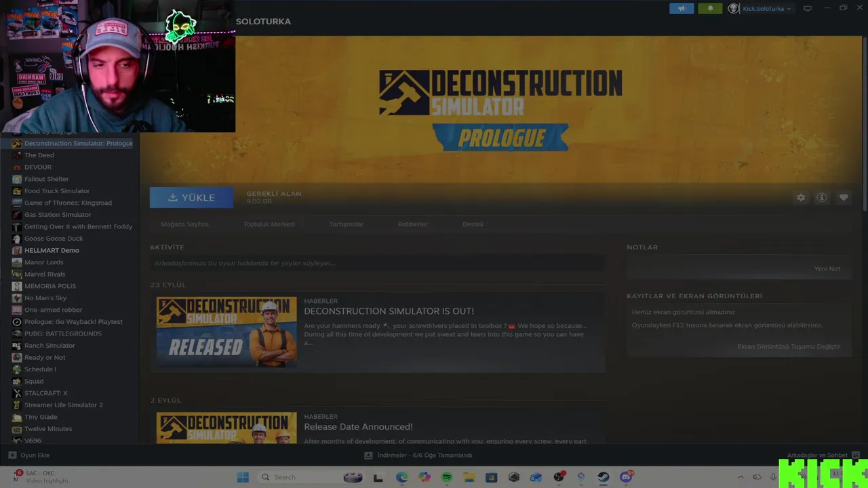Expand the system tray hidden icons chevron
Screen dimensions: 868x488
741,477
